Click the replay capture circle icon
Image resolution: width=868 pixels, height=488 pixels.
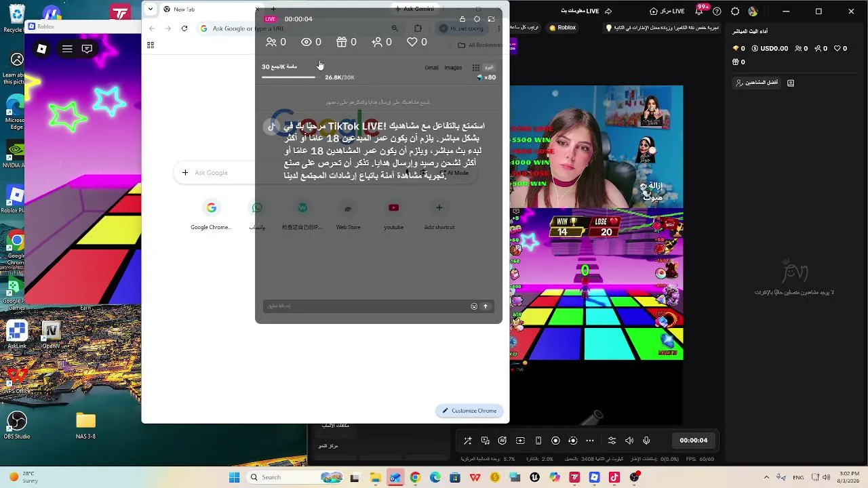[x=573, y=441]
